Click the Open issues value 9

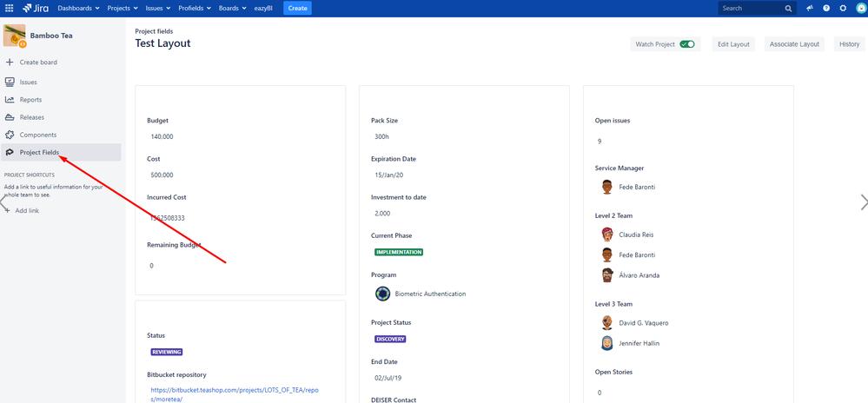pos(600,142)
